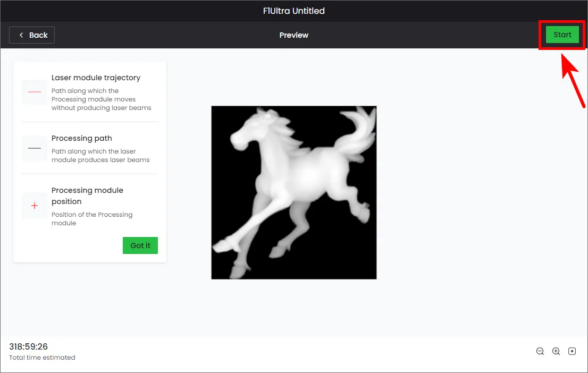Click the green Start button
The height and width of the screenshot is (373, 588).
click(562, 35)
